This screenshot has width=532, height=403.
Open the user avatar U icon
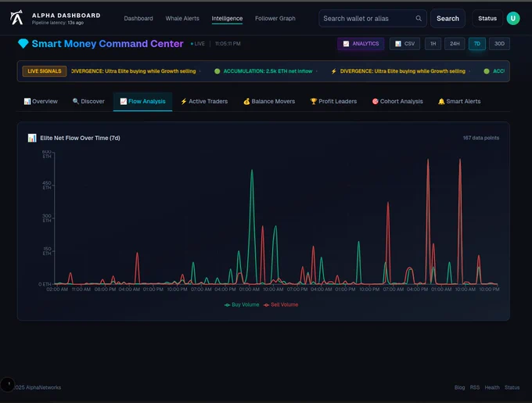[x=512, y=19]
